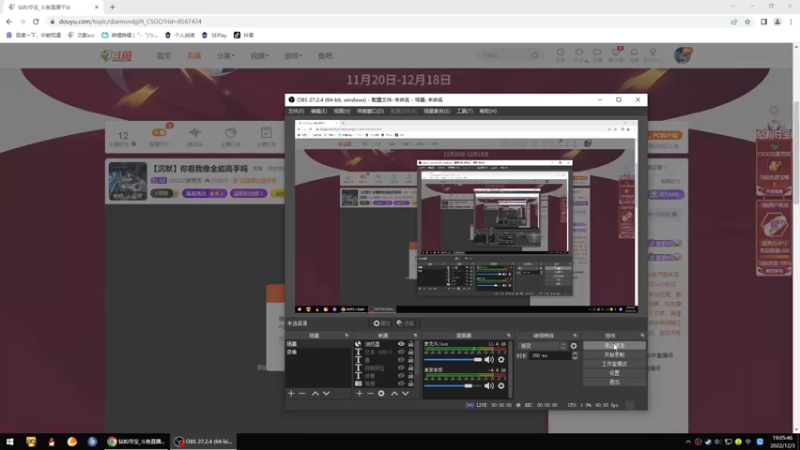Toggle visibility of the 文本 (GDI+) source
The height and width of the screenshot is (450, 800).
[x=401, y=352]
